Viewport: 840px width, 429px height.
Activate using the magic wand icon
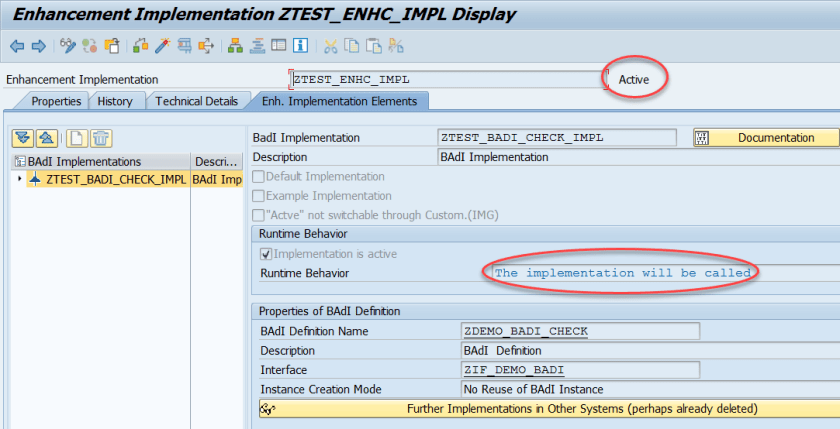[x=162, y=46]
